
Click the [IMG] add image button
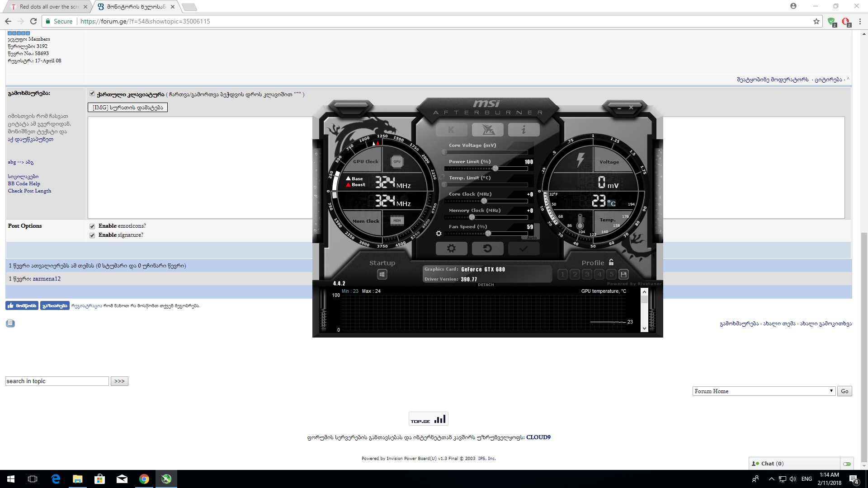point(127,108)
